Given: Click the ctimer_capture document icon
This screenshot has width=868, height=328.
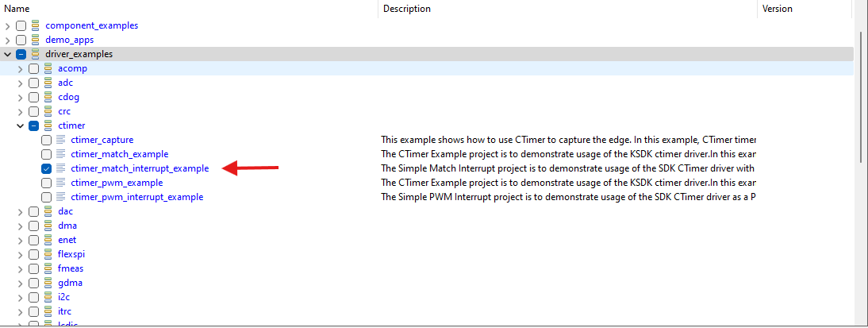Looking at the screenshot, I should (x=60, y=140).
